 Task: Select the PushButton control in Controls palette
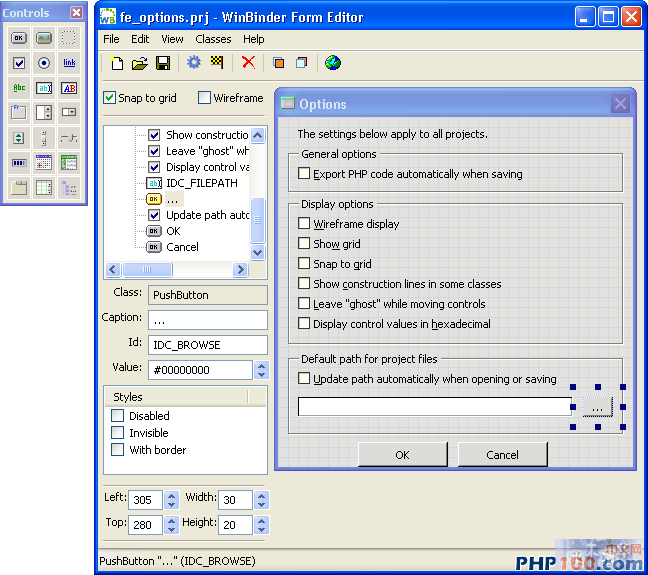(x=19, y=38)
